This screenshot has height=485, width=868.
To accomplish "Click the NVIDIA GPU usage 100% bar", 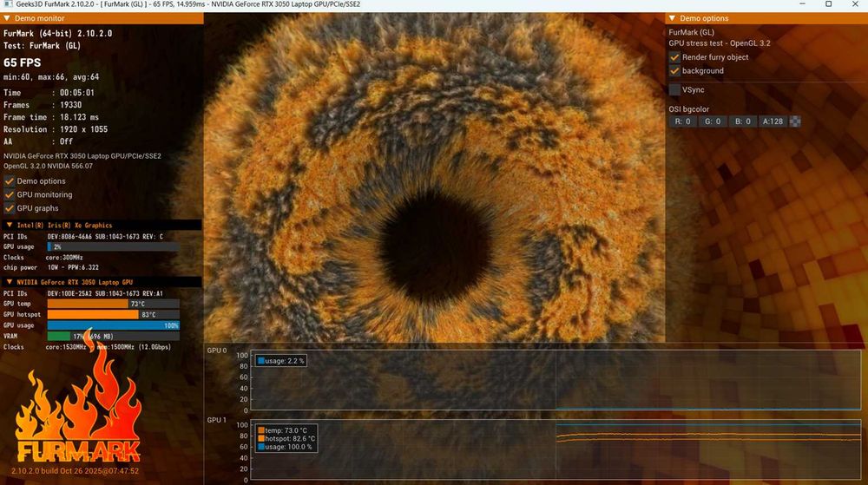I will click(x=113, y=325).
